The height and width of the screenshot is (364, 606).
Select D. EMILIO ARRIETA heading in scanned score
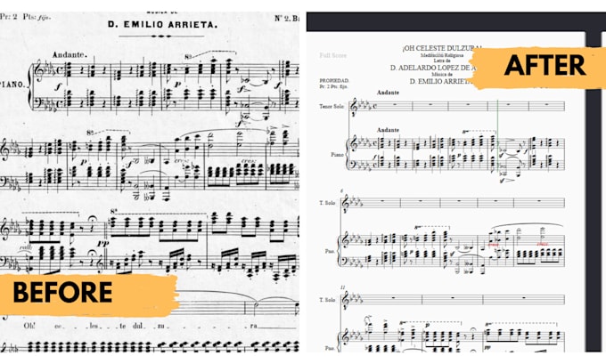coord(163,25)
